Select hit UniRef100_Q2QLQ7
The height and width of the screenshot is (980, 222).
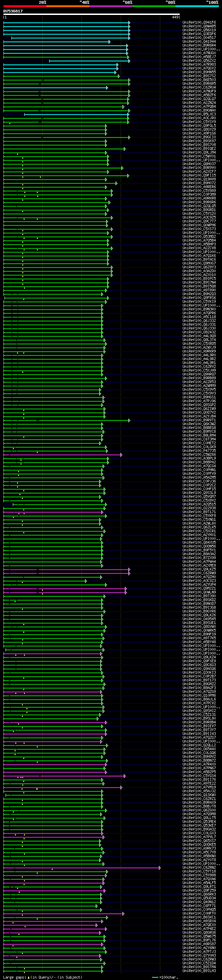click(x=199, y=99)
